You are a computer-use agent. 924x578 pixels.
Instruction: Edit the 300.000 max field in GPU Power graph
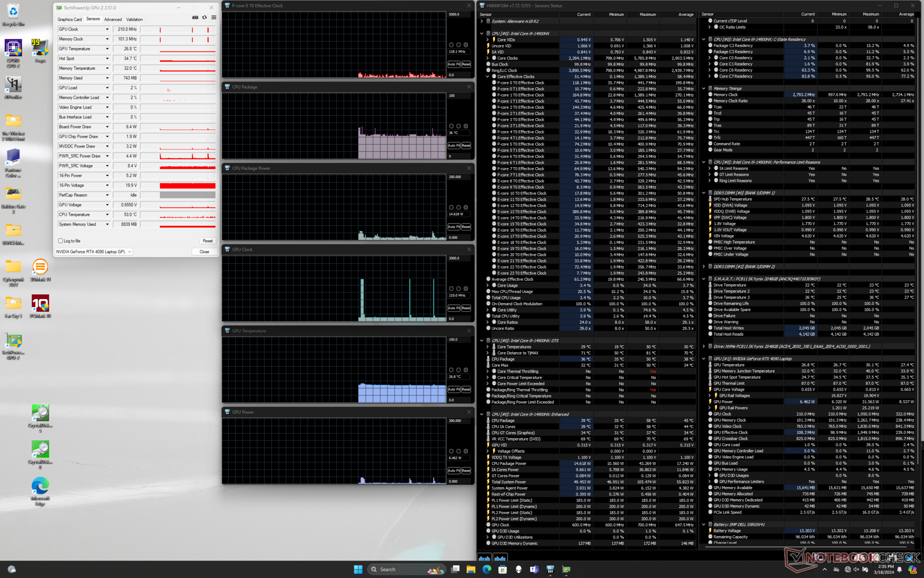[x=459, y=421]
